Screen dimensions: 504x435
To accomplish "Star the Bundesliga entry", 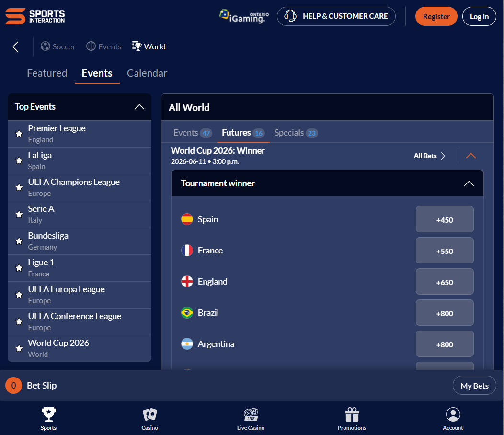I will pos(19,241).
